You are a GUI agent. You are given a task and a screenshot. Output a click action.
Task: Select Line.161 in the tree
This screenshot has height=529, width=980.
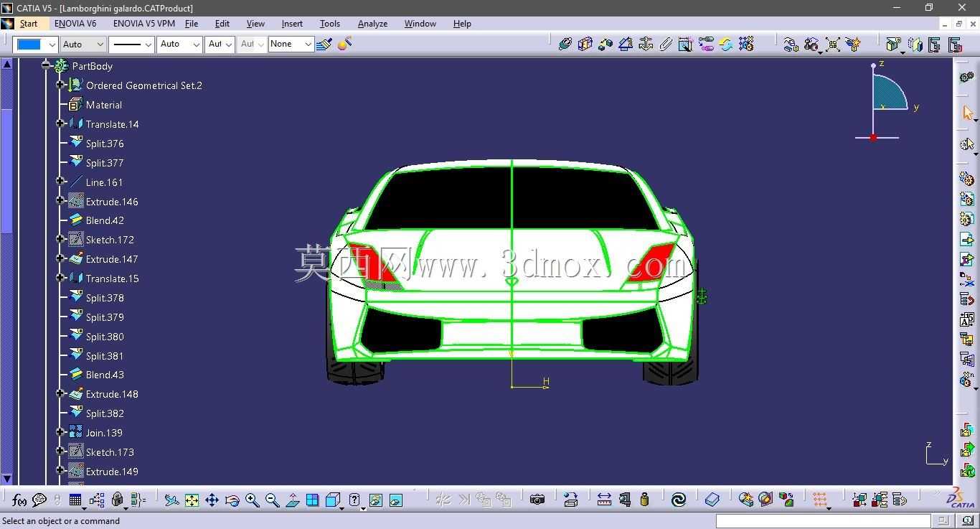[104, 182]
